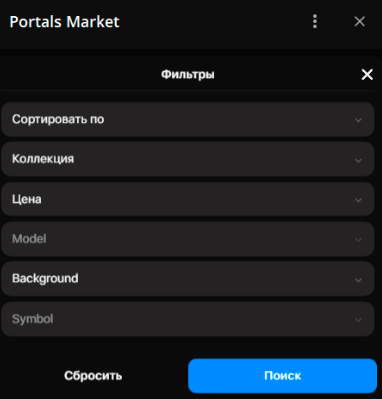Viewport: 382px width, 399px height.
Task: Open the Сортировать по dropdown
Action: tap(188, 119)
